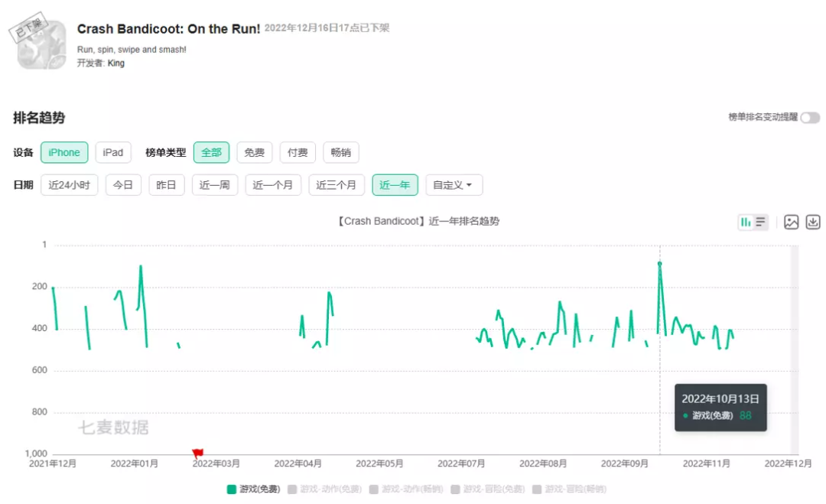Open the 自定义 date range dropdown

coord(454,185)
